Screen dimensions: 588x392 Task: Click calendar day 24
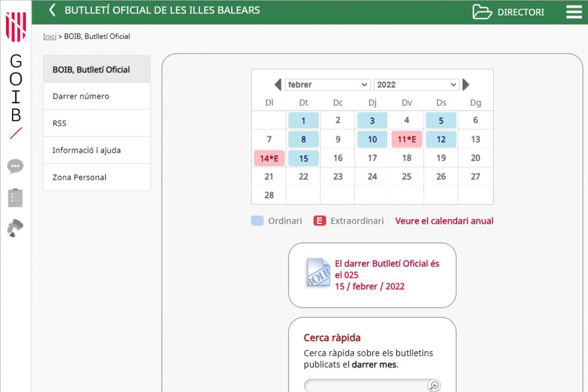tap(372, 177)
